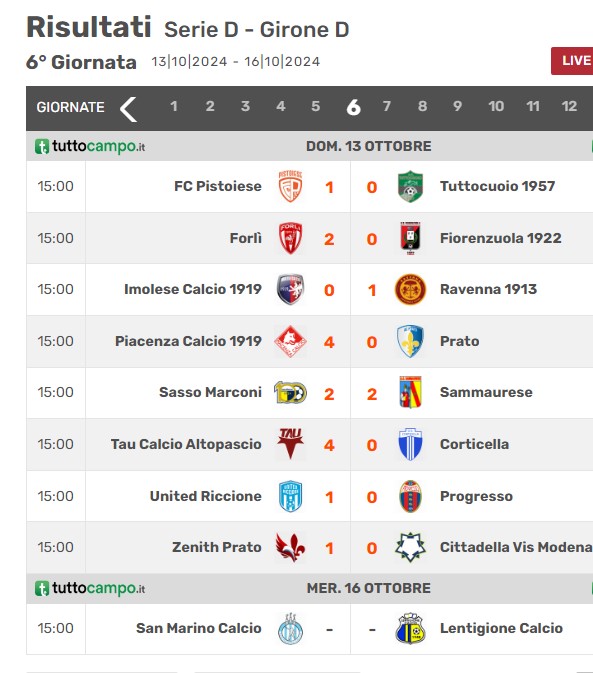Open Ravenna 1913 club logo

[410, 290]
